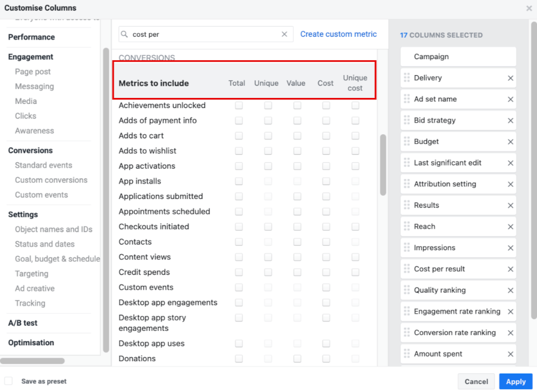Enable the Save as preset checkbox
Image resolution: width=537 pixels, height=392 pixels.
click(8, 381)
